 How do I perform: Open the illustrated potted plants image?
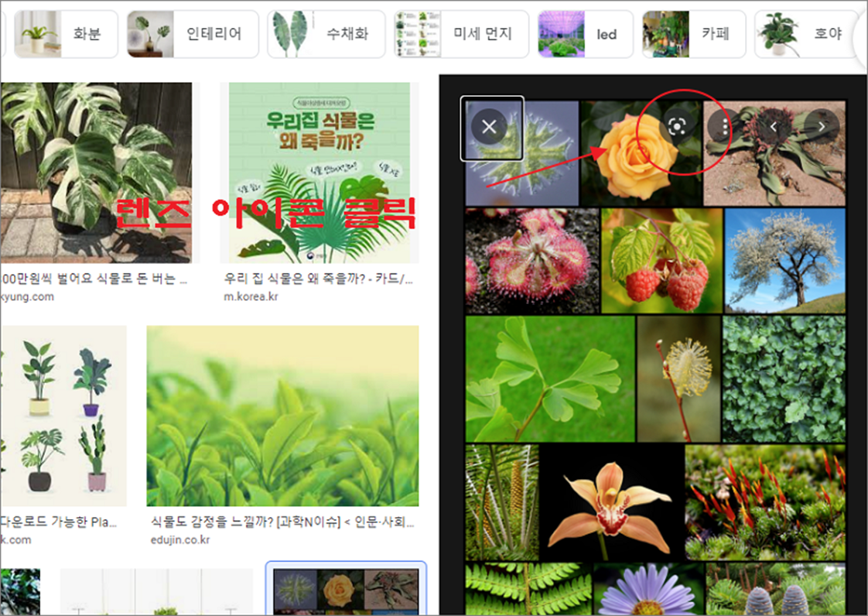63,416
